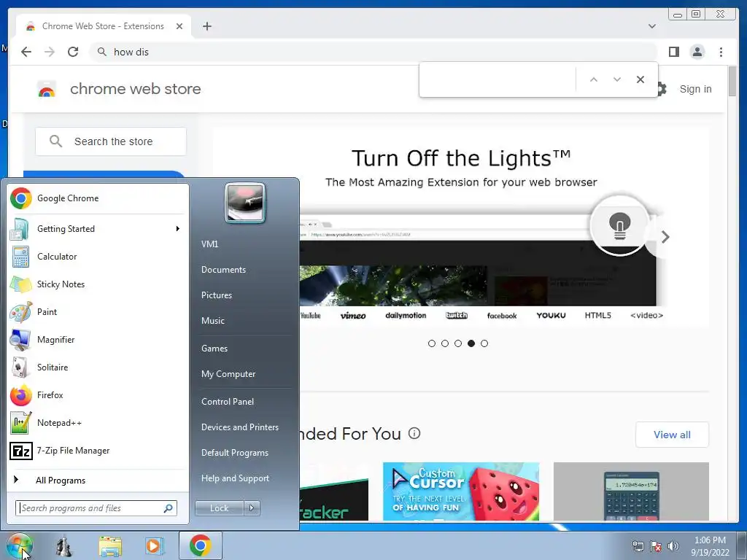Click the Windows Start orb

pos(20,545)
